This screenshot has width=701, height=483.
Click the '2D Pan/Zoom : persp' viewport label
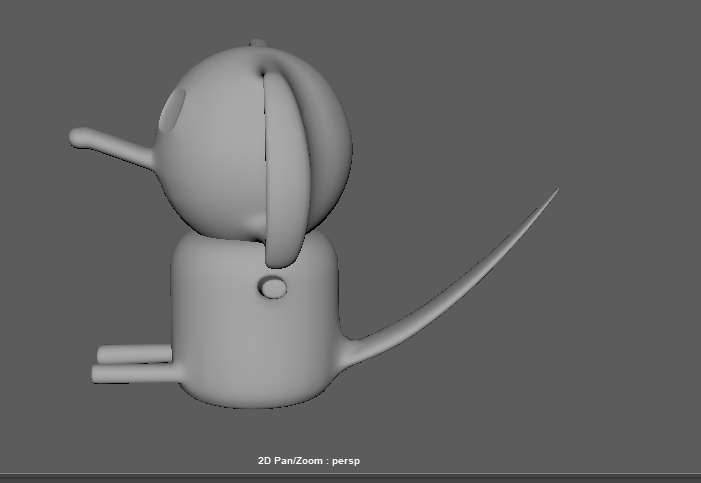(308, 461)
